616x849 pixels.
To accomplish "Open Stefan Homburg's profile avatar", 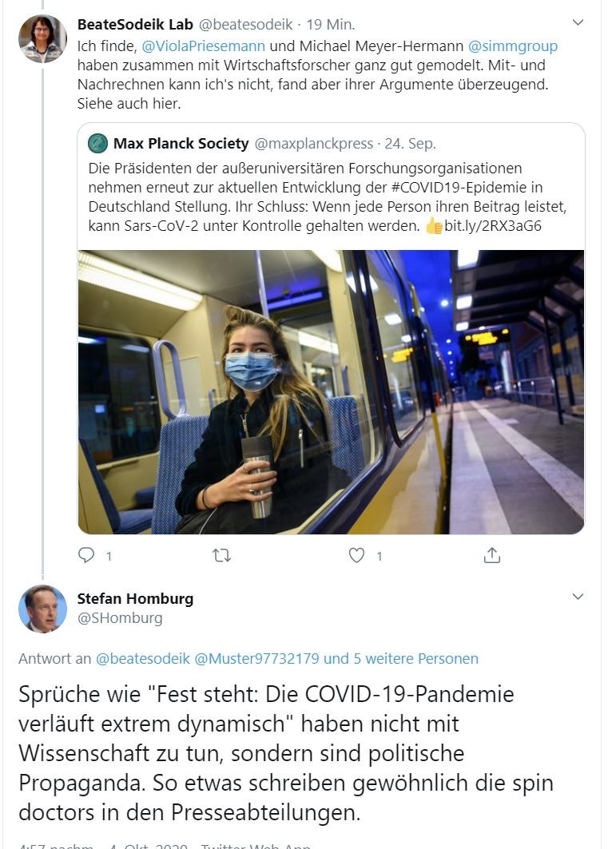I will pyautogui.click(x=42, y=609).
